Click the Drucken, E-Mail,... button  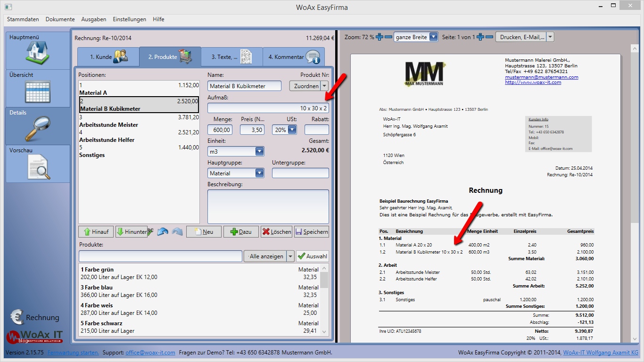520,37
